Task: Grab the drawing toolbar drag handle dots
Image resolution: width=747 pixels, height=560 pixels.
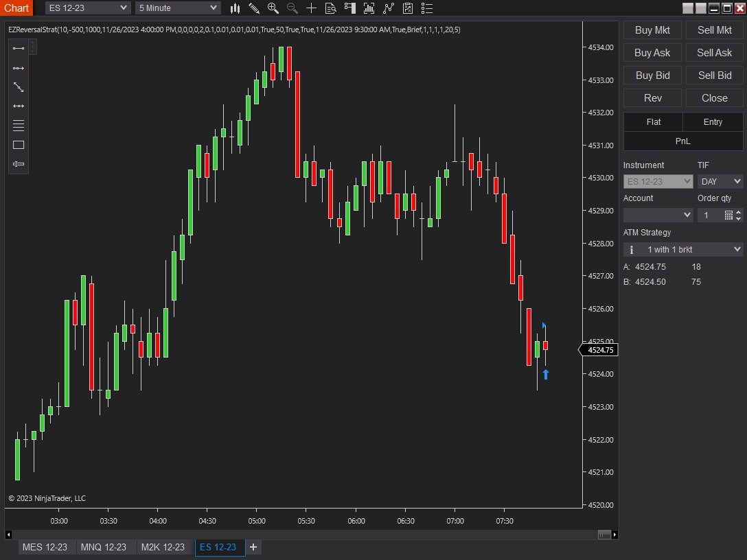Action: (x=32, y=47)
